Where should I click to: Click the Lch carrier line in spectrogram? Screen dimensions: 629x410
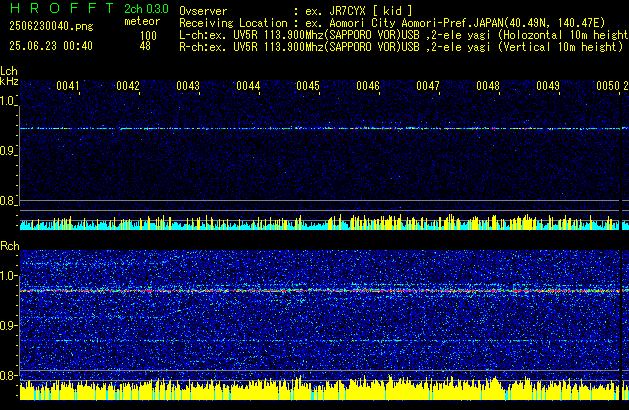click(x=319, y=129)
